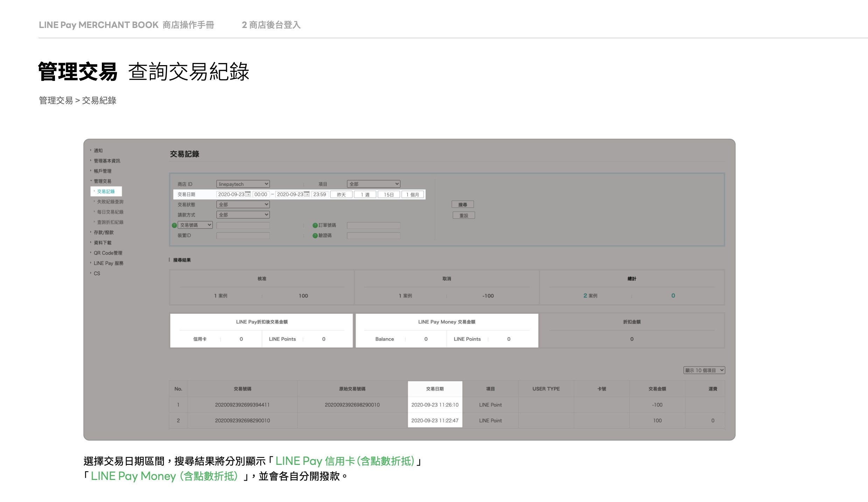Open the 顯示 10 個項目 page-size dropdown
Viewport: 868px width, 502px height.
pyautogui.click(x=704, y=370)
